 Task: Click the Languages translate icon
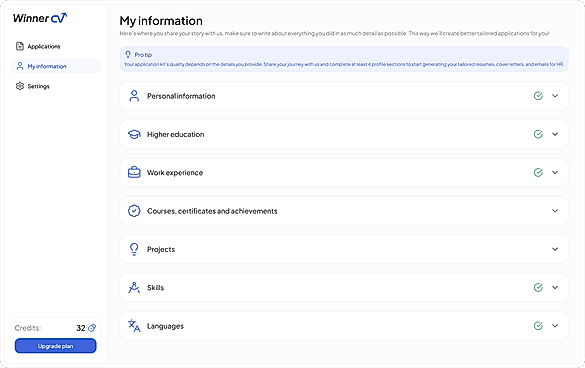(x=134, y=326)
